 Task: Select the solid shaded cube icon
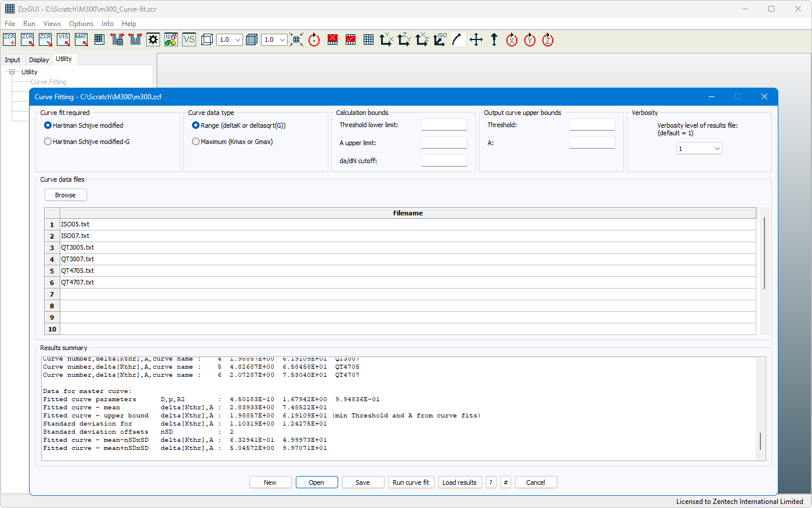pos(252,39)
